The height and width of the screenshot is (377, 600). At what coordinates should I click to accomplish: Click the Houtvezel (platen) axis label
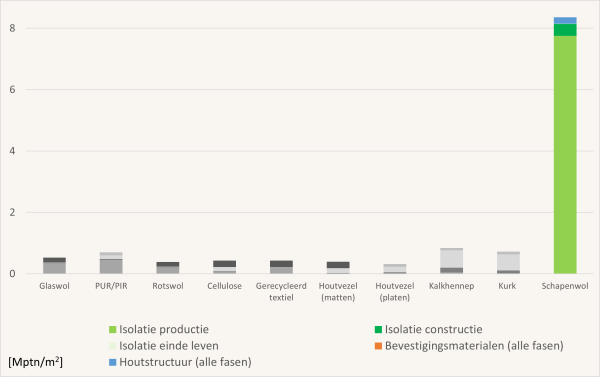pos(395,292)
